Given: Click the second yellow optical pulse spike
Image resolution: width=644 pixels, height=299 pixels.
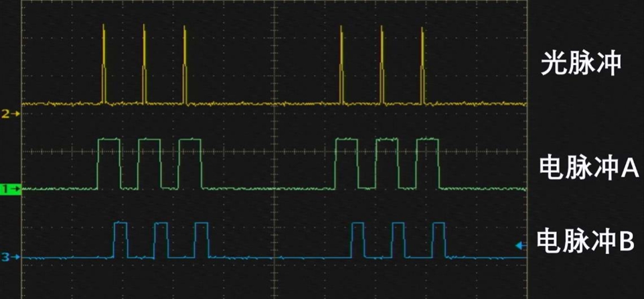Looking at the screenshot, I should [x=144, y=67].
